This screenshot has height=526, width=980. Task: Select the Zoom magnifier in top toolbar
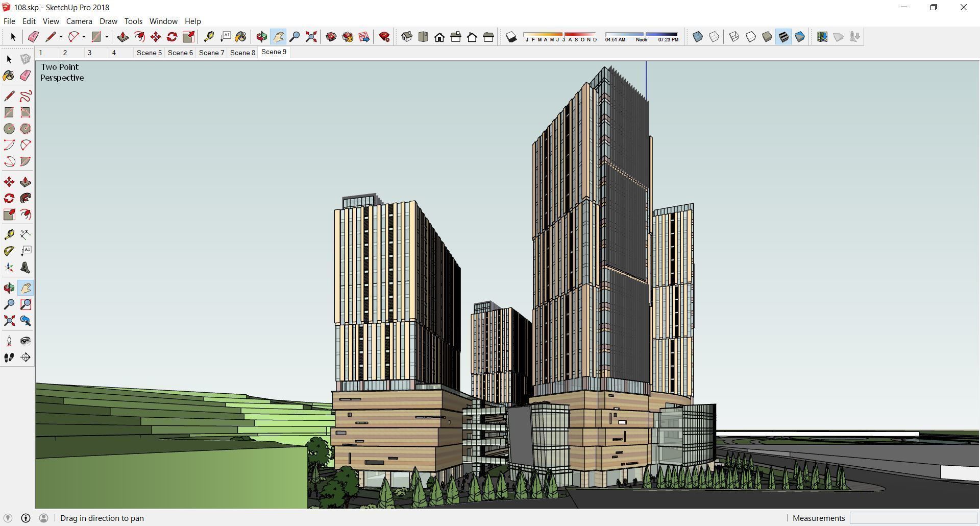click(x=295, y=37)
